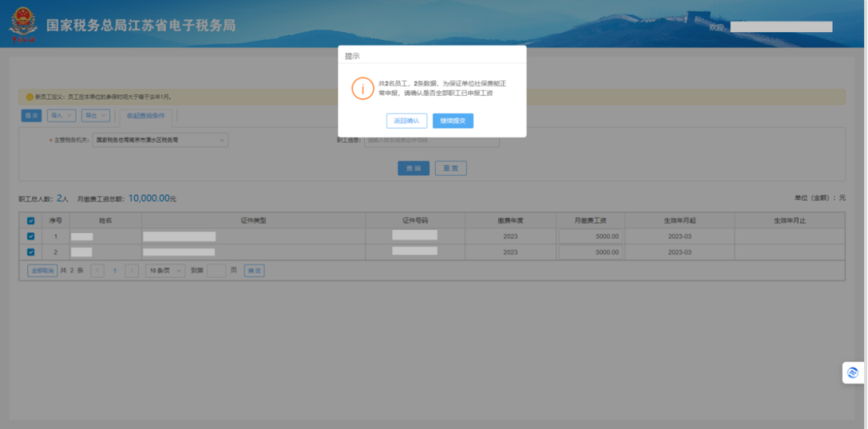Click the 10,000.00 total salary amount
The height and width of the screenshot is (429, 868).
(149, 198)
